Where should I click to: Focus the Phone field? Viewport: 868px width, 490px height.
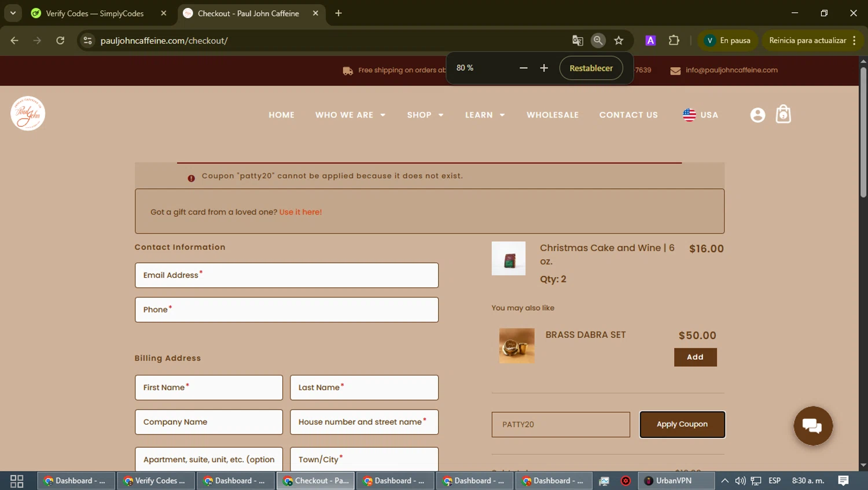click(286, 310)
